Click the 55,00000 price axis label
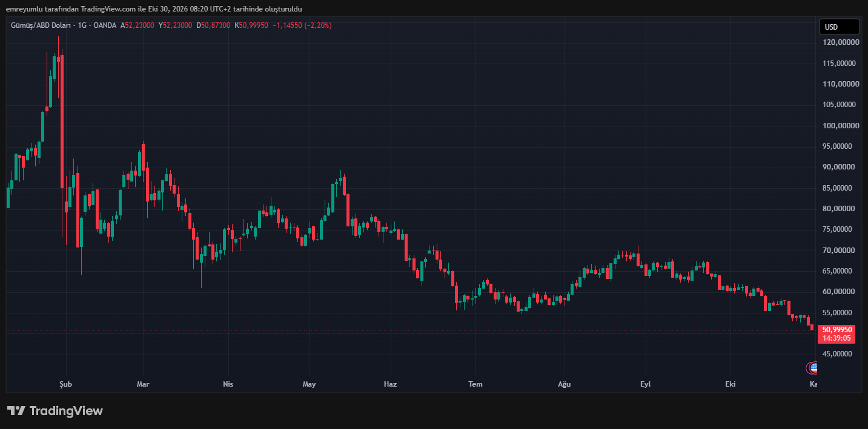 click(x=838, y=313)
